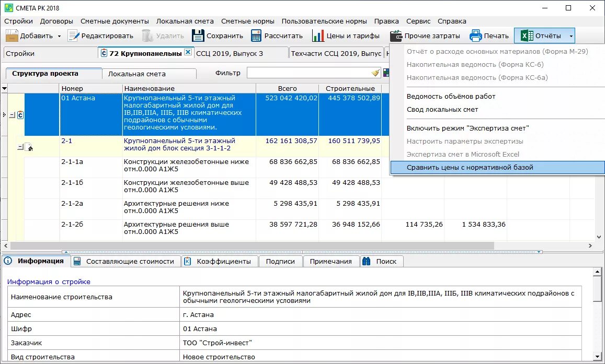Switch to the Стройки document tab
605x364 pixels.
(x=50, y=54)
